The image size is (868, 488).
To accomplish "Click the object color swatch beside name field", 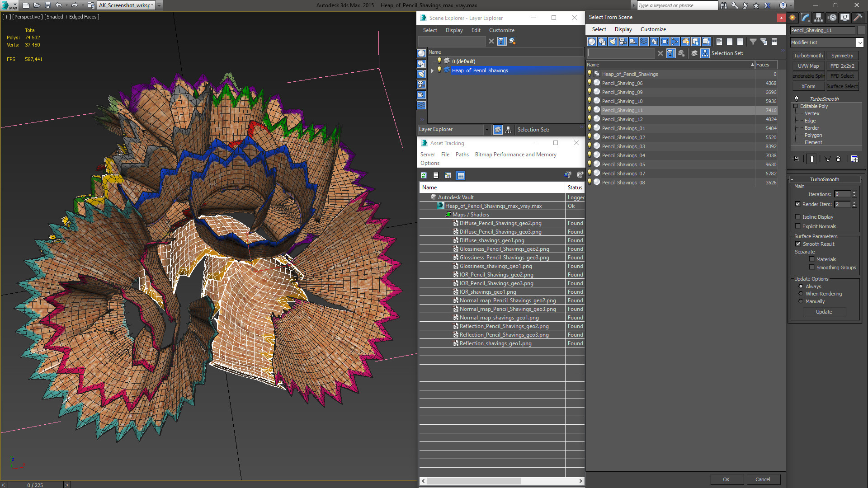I will [861, 30].
